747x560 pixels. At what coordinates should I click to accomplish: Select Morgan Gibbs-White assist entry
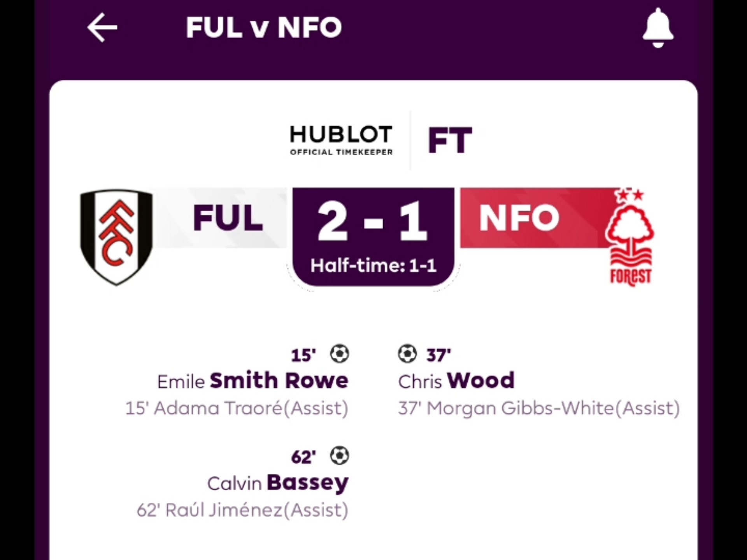[539, 408]
